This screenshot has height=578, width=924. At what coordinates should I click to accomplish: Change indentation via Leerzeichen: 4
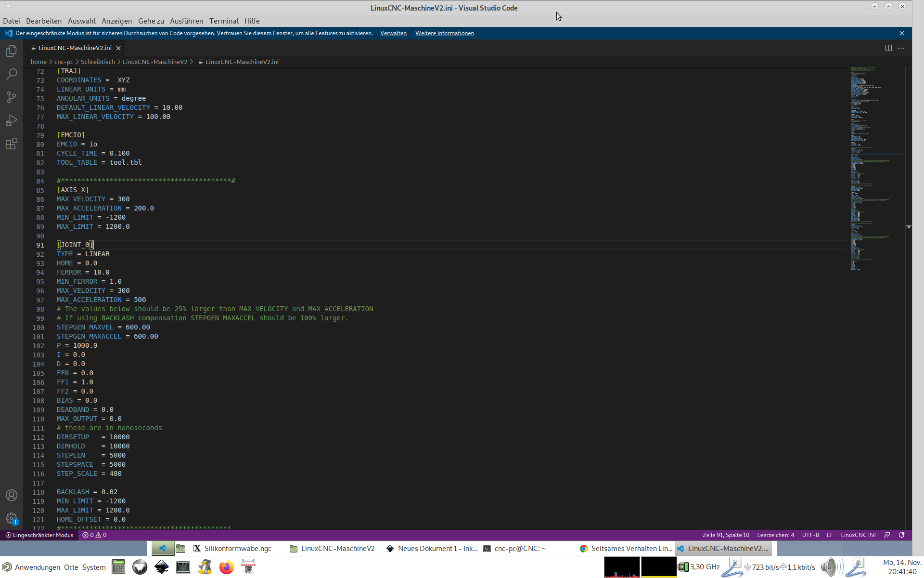[776, 535]
